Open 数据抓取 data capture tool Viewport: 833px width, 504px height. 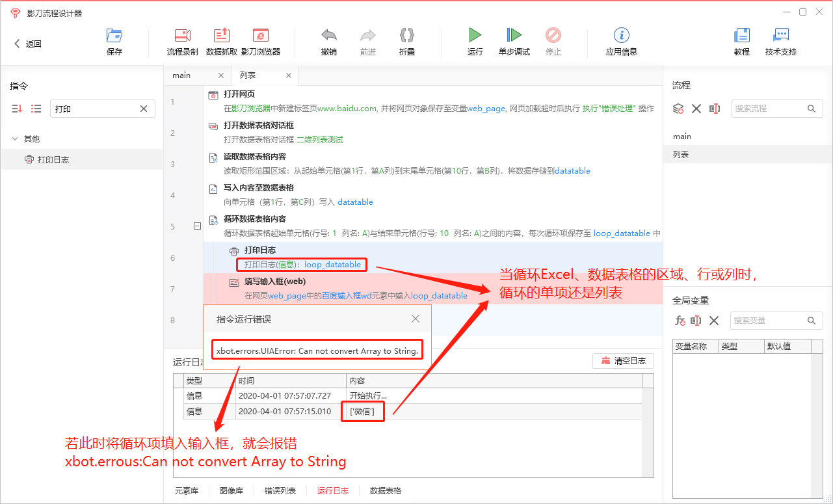tap(222, 42)
